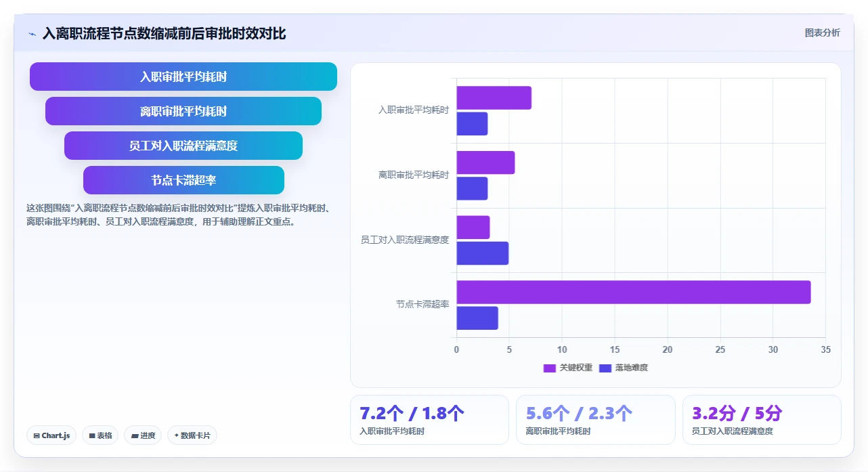Click the Chart.js tag chip
868x472 pixels.
51,435
